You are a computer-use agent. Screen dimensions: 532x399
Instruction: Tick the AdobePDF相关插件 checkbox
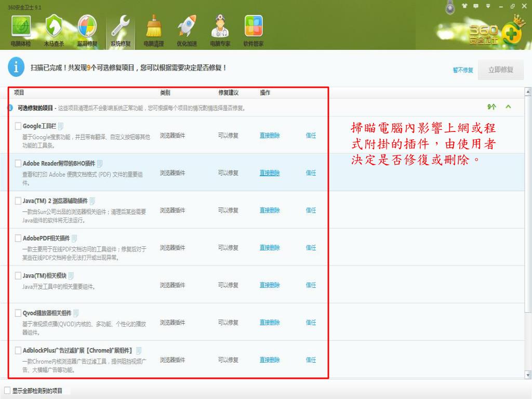coord(18,238)
